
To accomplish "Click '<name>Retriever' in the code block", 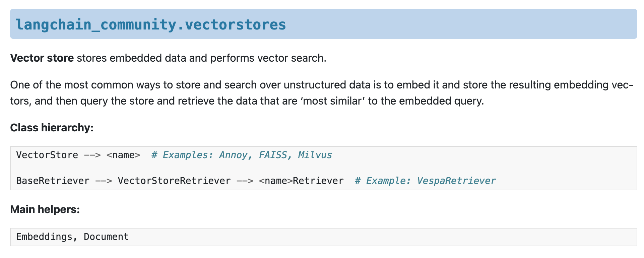I will coord(301,181).
